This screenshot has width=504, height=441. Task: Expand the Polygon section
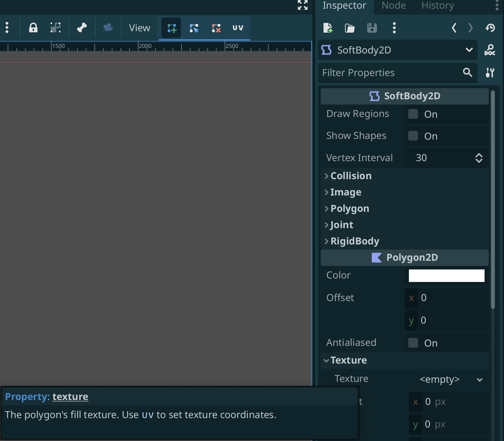(x=405, y=208)
